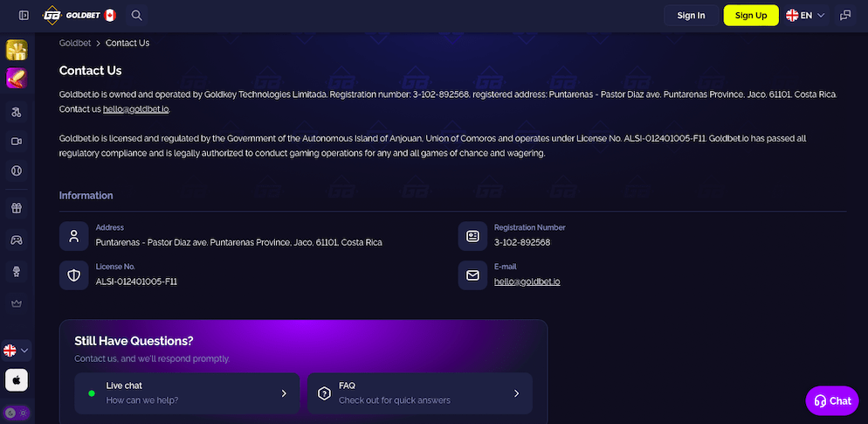Click the Contact Us page heading
The image size is (868, 424).
tap(90, 71)
